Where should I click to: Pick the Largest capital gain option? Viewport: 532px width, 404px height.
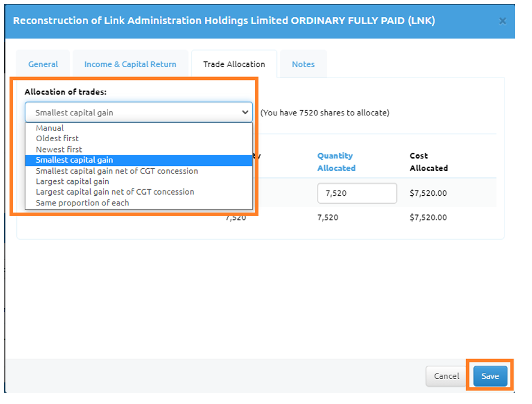(73, 182)
